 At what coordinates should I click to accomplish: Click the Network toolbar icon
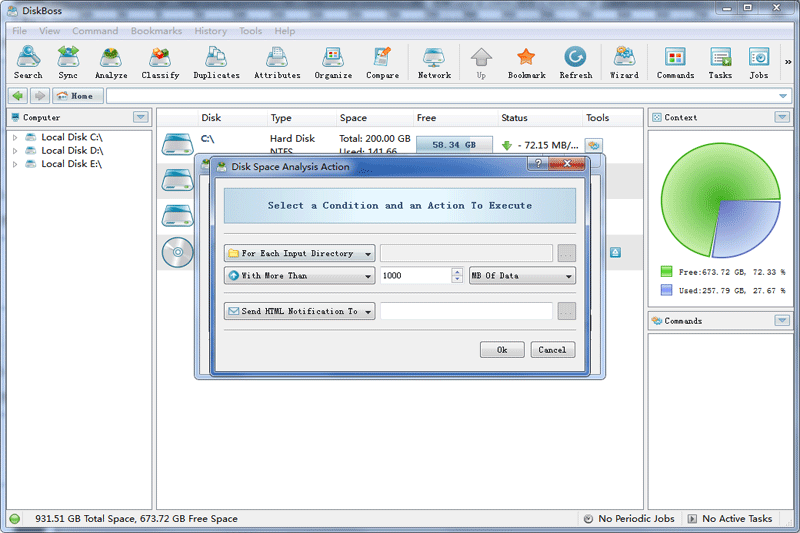[434, 62]
